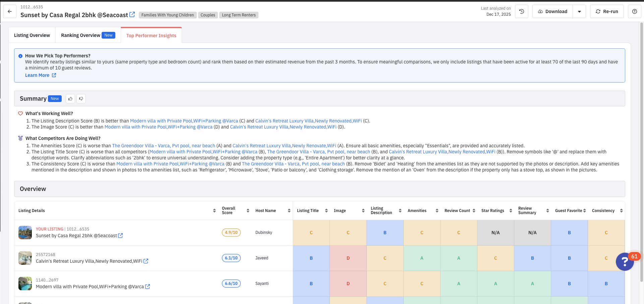
Task: Expand the Download dropdown arrow
Action: point(579,11)
